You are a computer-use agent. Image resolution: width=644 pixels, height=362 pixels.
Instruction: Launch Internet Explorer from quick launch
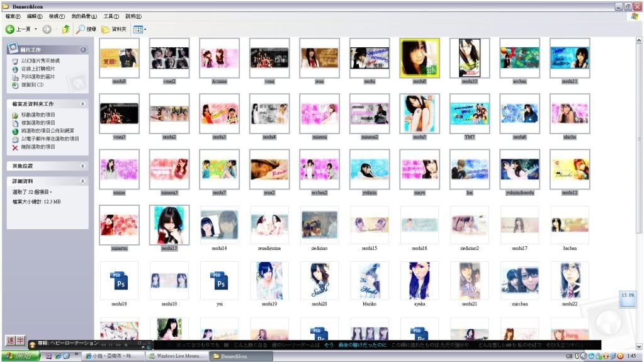point(57,356)
